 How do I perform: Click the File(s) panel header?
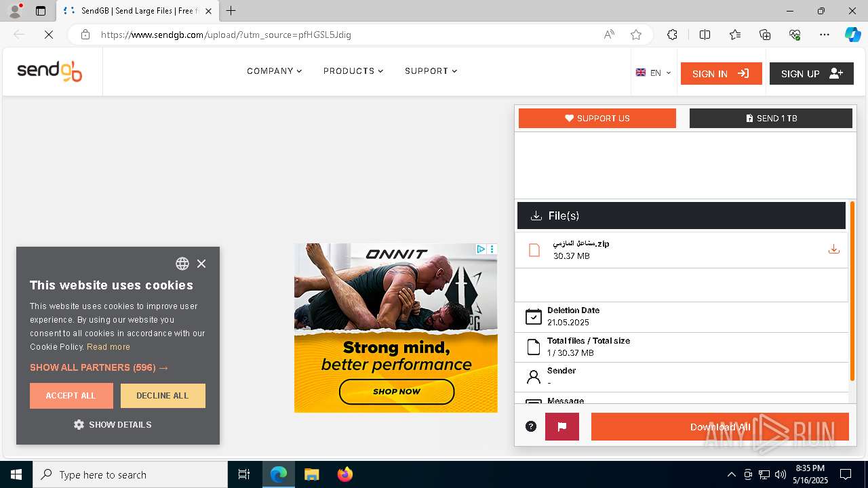point(682,216)
